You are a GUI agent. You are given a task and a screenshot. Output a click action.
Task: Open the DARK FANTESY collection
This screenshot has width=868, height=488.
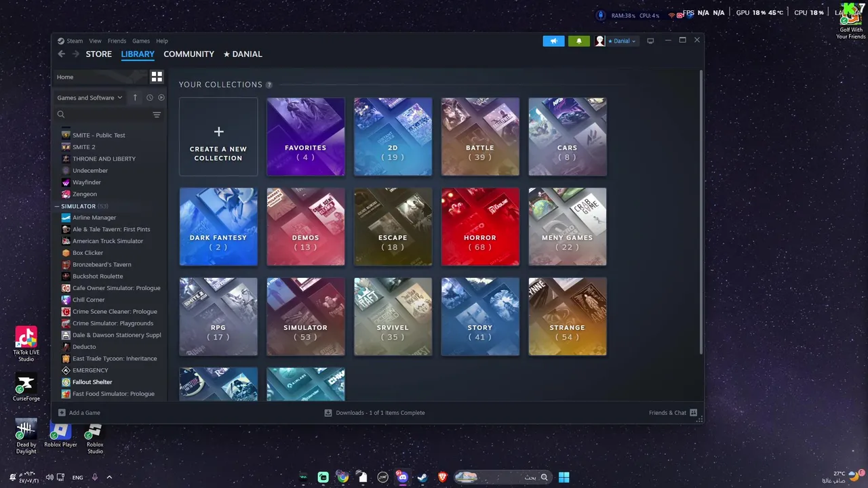pos(218,227)
